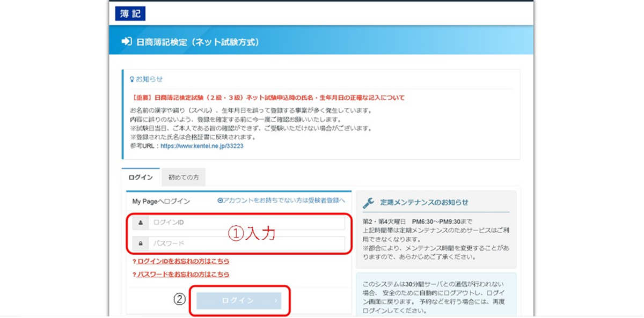Click the wrench icon for maintenance notice
The height and width of the screenshot is (318, 644).
click(x=369, y=203)
